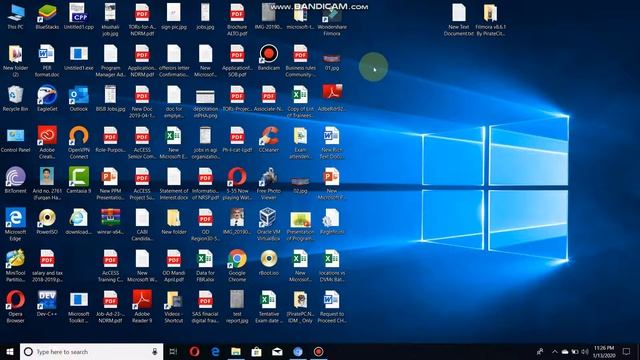Image resolution: width=640 pixels, height=360 pixels.
Task: Open File Explorer from the taskbar
Action: point(236,351)
